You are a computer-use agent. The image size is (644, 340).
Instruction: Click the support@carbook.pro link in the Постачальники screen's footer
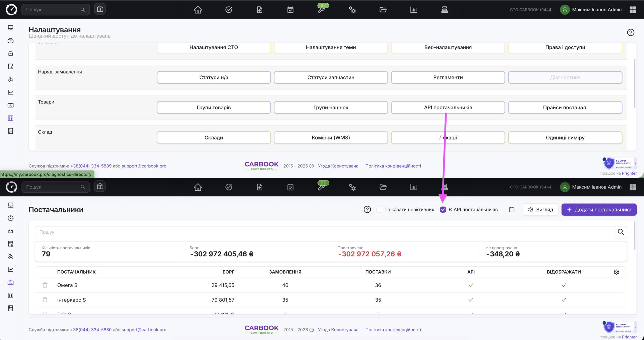pos(144,330)
